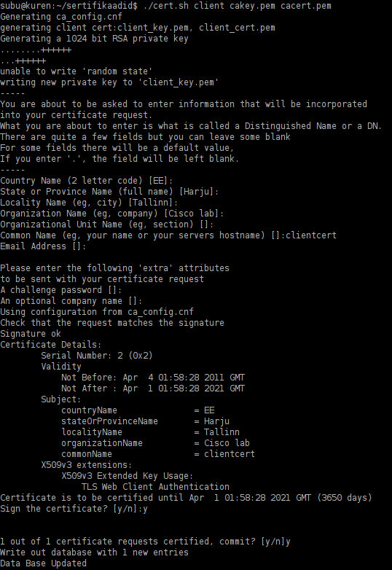
Task: Click the 'unable to write random state' message
Action: click(x=77, y=71)
